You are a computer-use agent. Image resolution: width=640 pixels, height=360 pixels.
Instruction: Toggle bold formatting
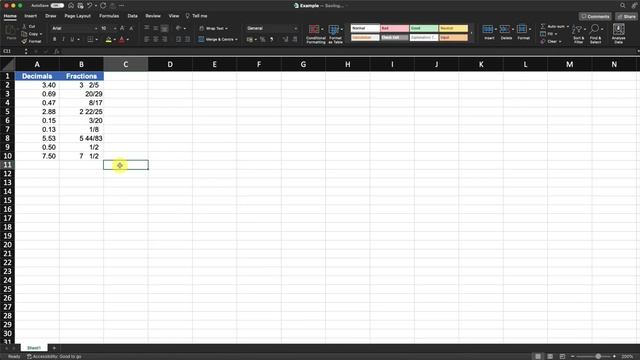tap(54, 39)
